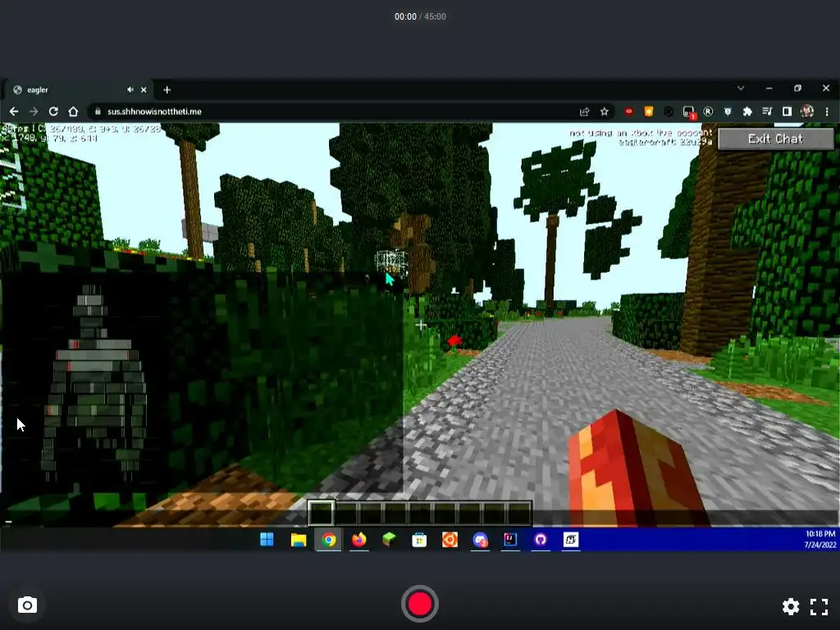The width and height of the screenshot is (840, 630).
Task: Open the Ubuntu taskbar icon
Action: pyautogui.click(x=450, y=540)
